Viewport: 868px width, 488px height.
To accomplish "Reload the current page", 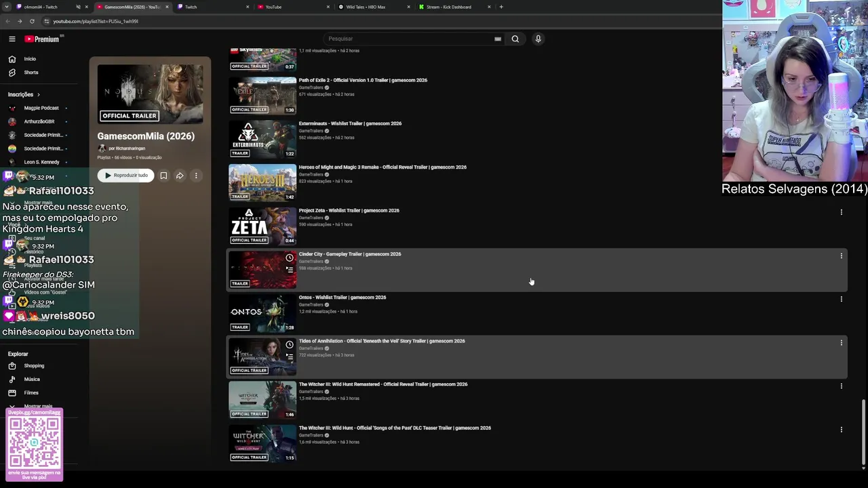I will (32, 21).
